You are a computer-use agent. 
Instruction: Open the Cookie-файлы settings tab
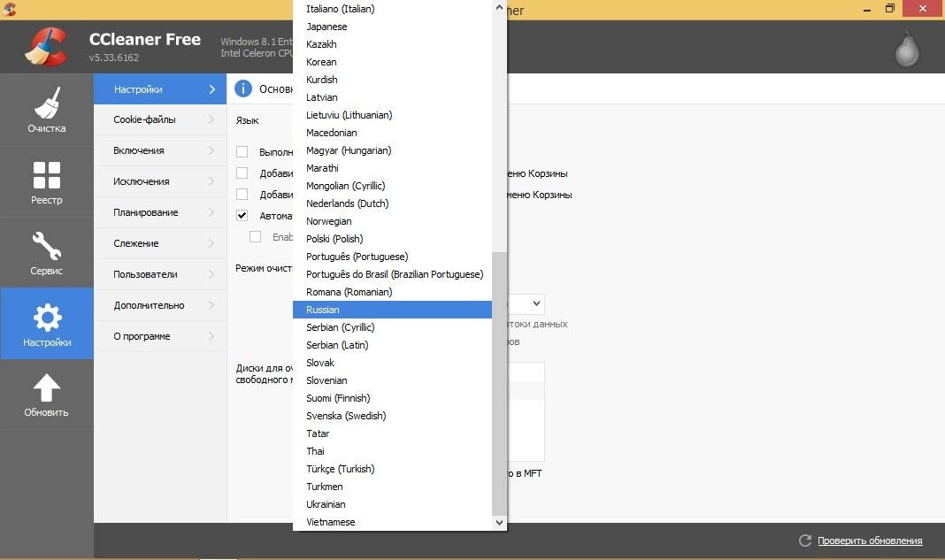[x=160, y=119]
